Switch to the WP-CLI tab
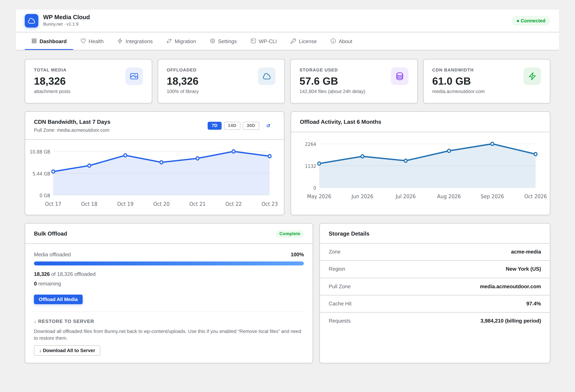The height and width of the screenshot is (392, 575). [x=264, y=41]
